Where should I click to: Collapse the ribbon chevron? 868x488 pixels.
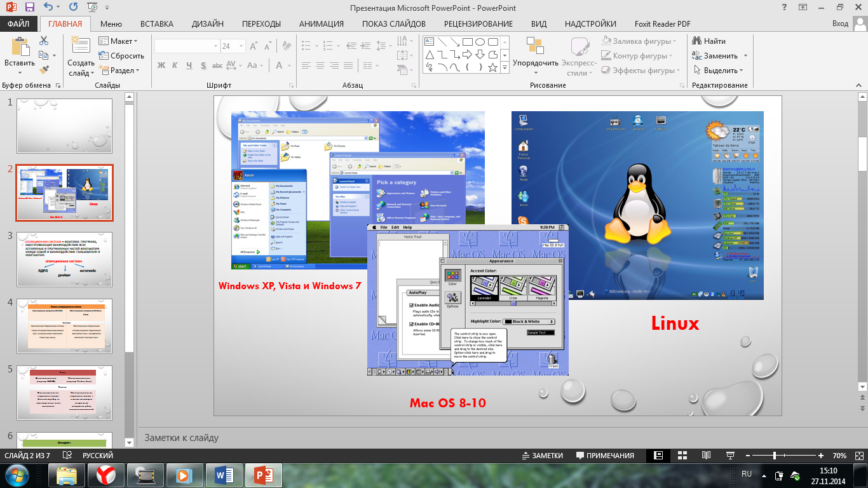(x=858, y=85)
